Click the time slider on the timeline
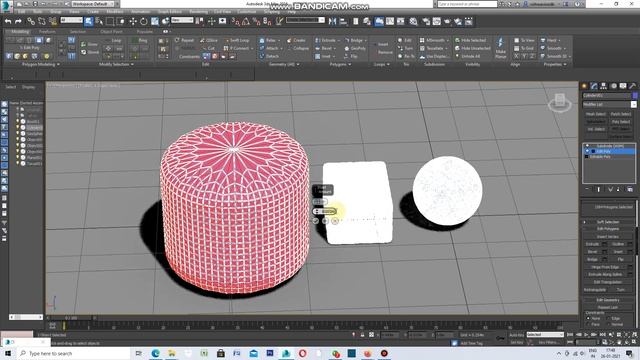The height and width of the screenshot is (360, 640). pyautogui.click(x=71, y=318)
